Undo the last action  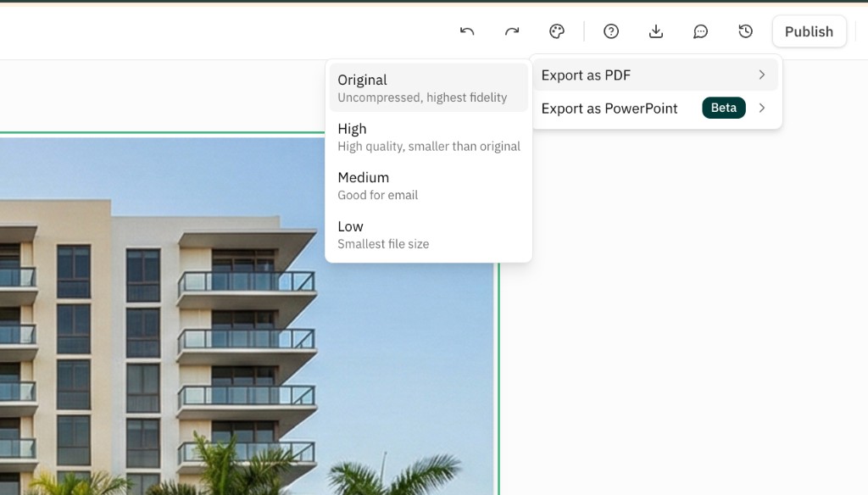point(467,31)
